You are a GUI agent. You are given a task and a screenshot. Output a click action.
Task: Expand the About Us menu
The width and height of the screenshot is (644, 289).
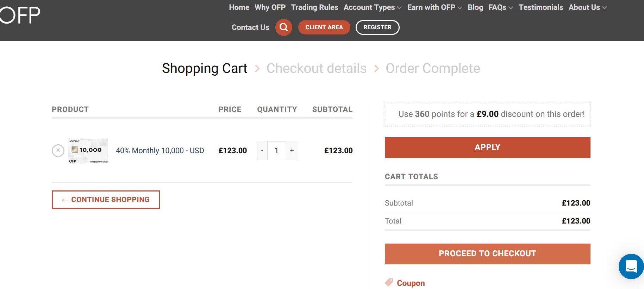tap(587, 7)
